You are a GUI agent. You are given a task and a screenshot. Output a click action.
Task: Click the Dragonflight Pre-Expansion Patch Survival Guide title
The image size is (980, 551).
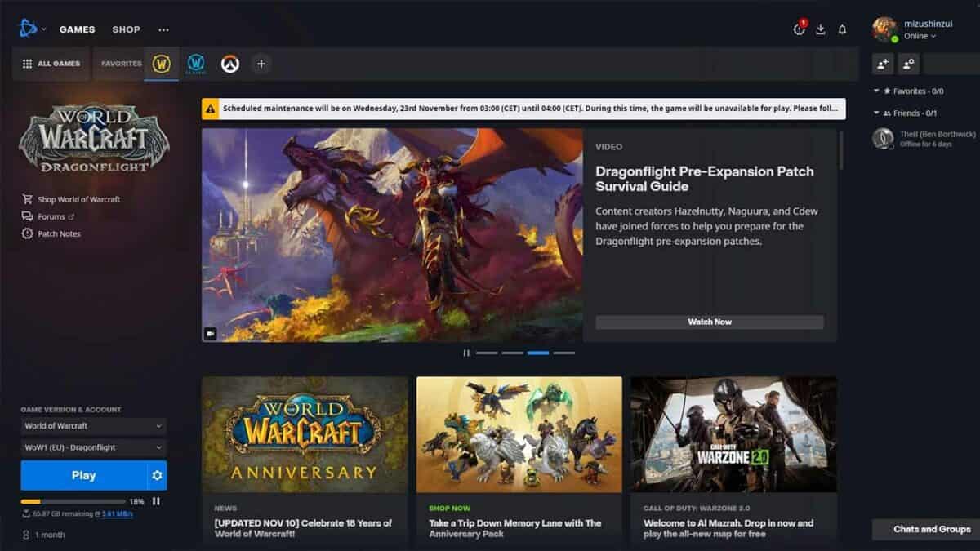coord(704,179)
